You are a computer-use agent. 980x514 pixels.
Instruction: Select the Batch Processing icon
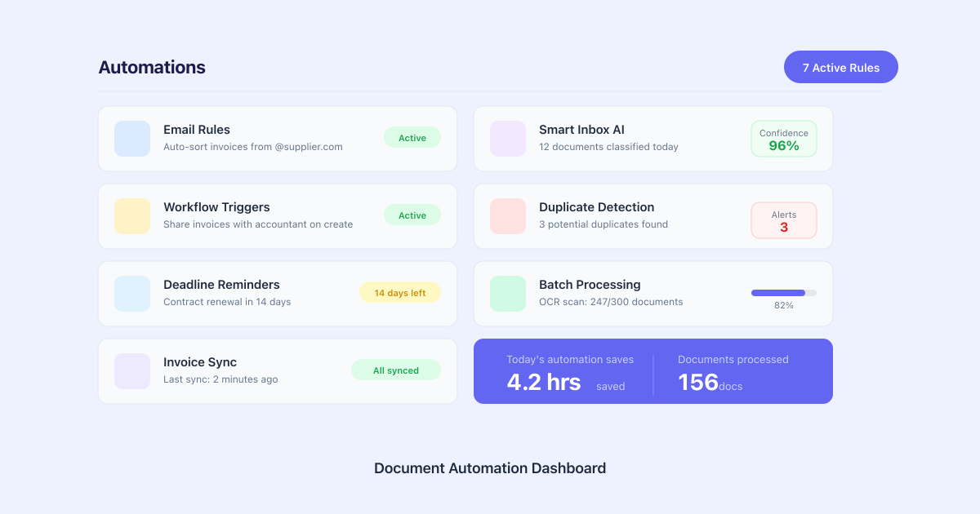[507, 294]
